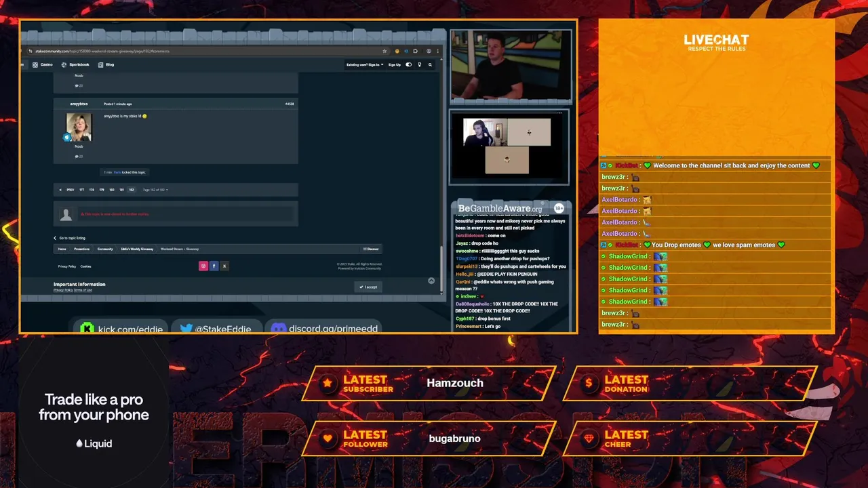Go to page 178

[92, 190]
